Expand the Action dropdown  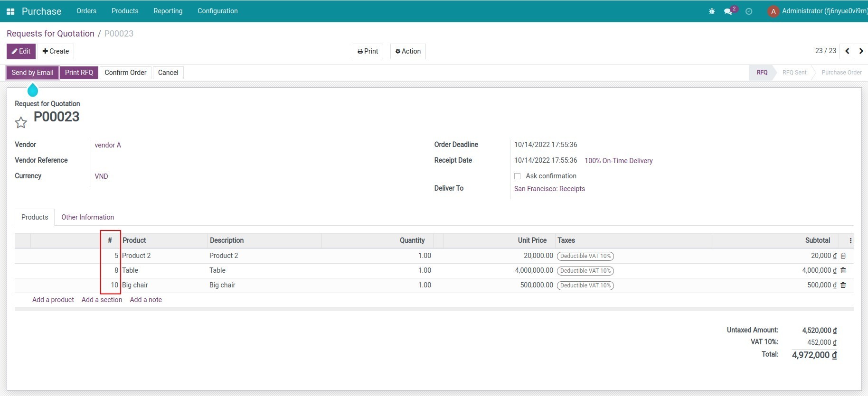pyautogui.click(x=408, y=51)
